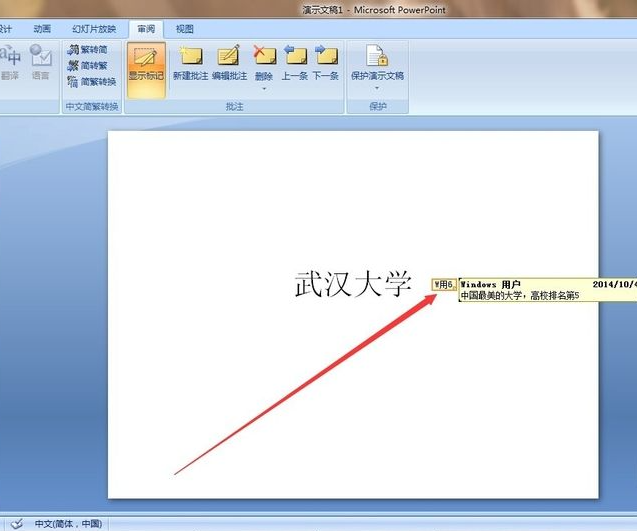This screenshot has width=637, height=531.
Task: Switch to the 视图 (View) tab
Action: pos(184,30)
